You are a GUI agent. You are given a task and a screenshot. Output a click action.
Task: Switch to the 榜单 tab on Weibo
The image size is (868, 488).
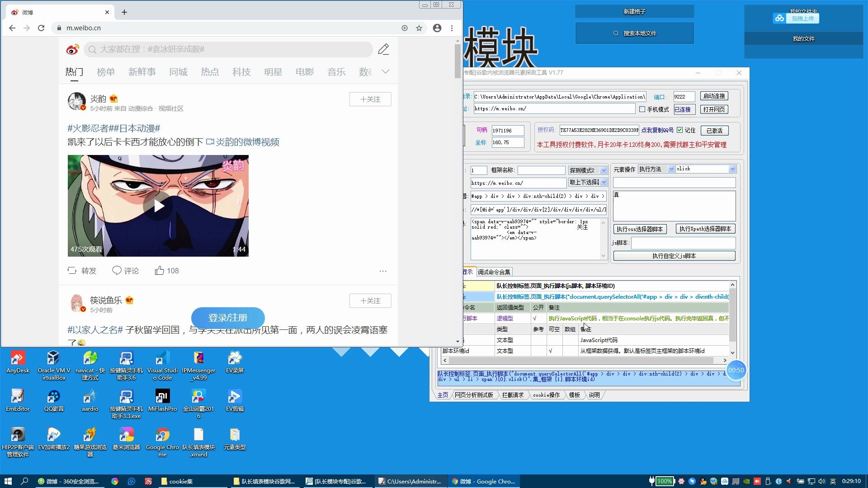[106, 72]
